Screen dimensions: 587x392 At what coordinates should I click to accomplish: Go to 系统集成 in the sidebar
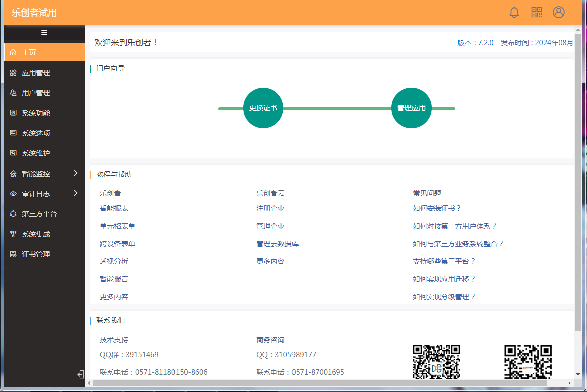click(x=36, y=234)
